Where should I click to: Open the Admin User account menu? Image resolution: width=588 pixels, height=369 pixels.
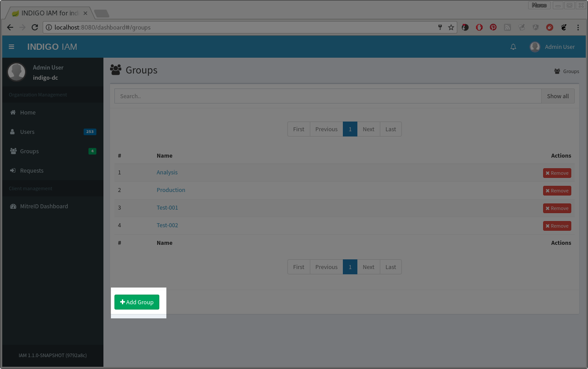click(552, 47)
